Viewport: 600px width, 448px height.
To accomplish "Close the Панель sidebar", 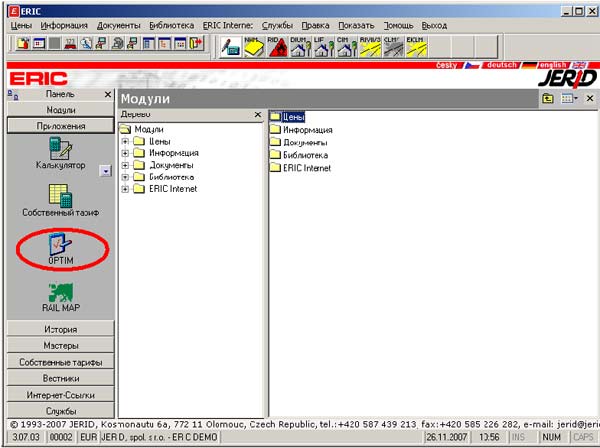I will click(108, 94).
